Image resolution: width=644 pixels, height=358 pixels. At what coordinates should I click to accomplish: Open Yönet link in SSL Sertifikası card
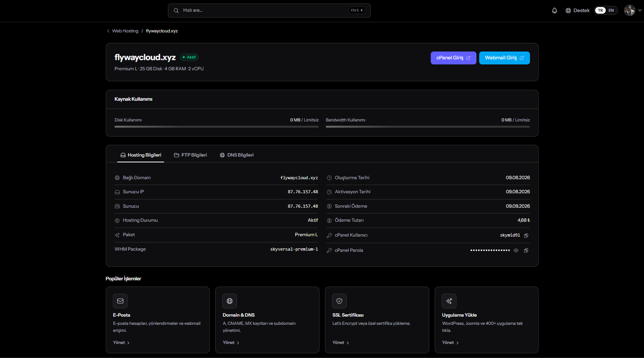coord(341,343)
